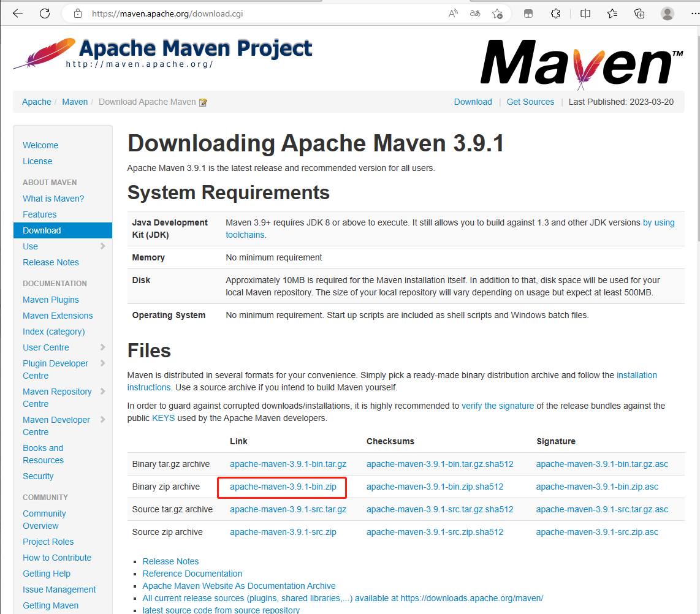Open apache-maven-3.9.1-src.tar.gz.asc signature
Image resolution: width=700 pixels, height=614 pixels.
click(602, 510)
